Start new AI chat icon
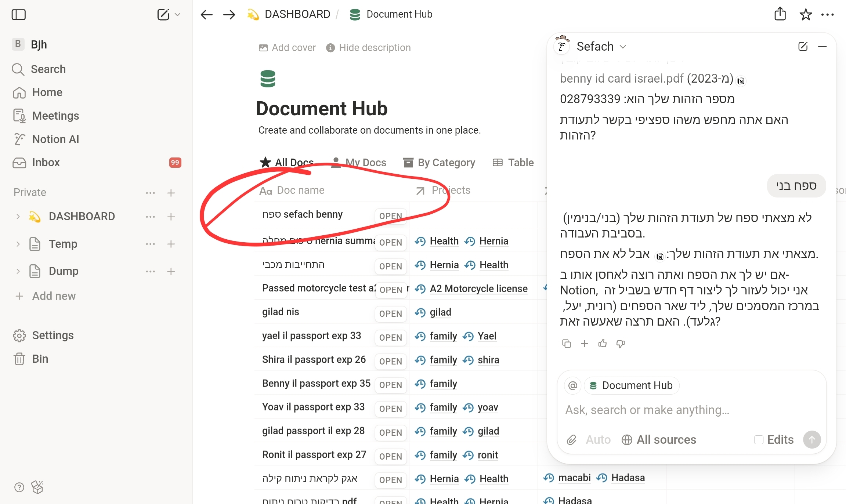846x504 pixels. (803, 46)
